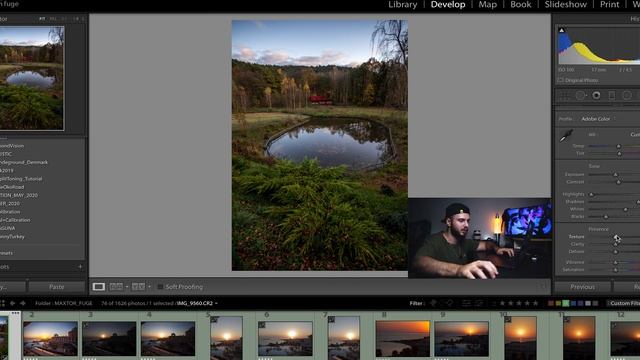Switch to Before/After YY view
Image resolution: width=640 pixels, height=360 pixels.
click(138, 287)
